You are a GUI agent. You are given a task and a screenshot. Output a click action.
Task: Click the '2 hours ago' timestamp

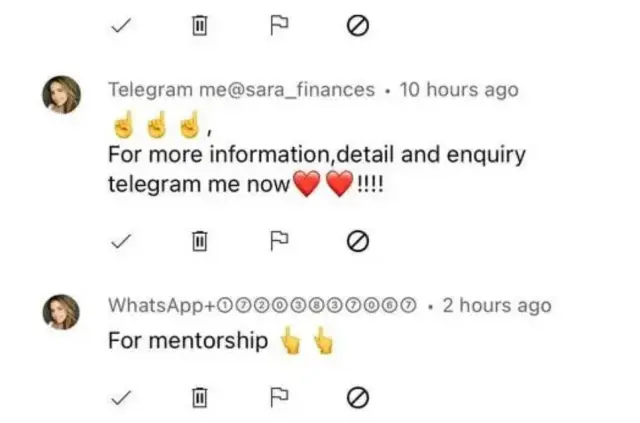tap(496, 306)
